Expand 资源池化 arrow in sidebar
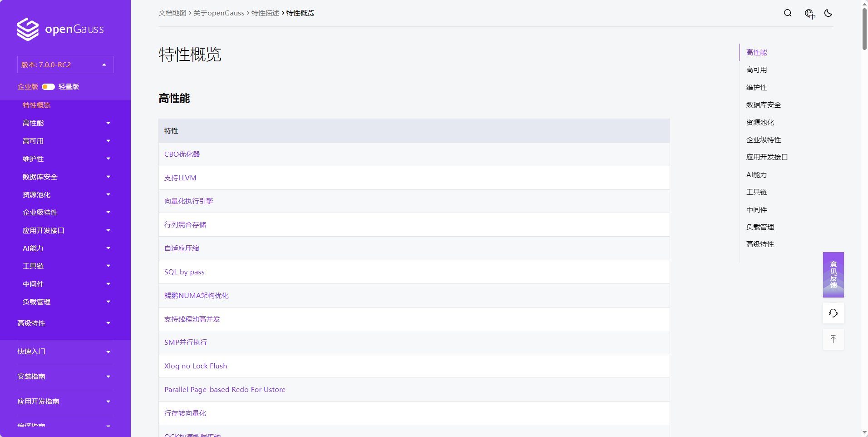The width and height of the screenshot is (868, 437). coord(108,194)
